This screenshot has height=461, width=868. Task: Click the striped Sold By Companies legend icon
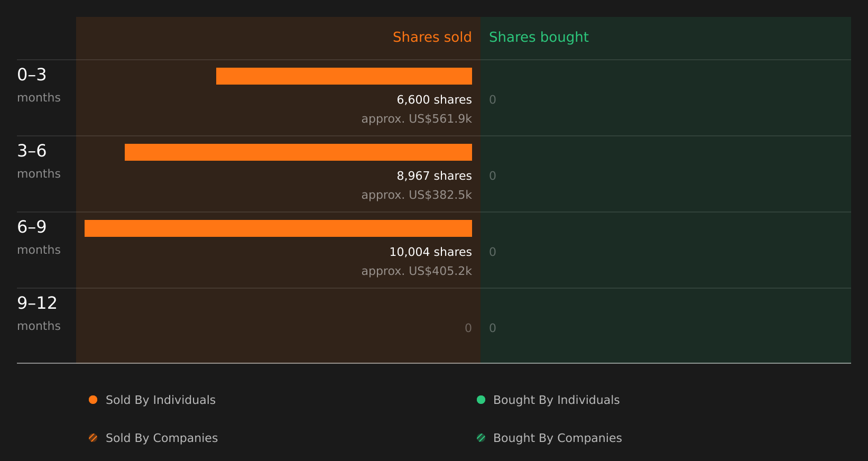[x=93, y=438]
